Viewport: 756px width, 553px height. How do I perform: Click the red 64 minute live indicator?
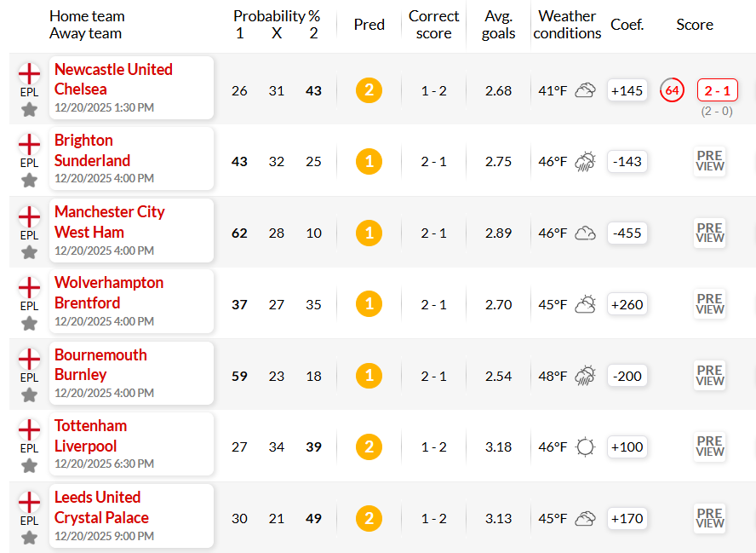pyautogui.click(x=672, y=89)
